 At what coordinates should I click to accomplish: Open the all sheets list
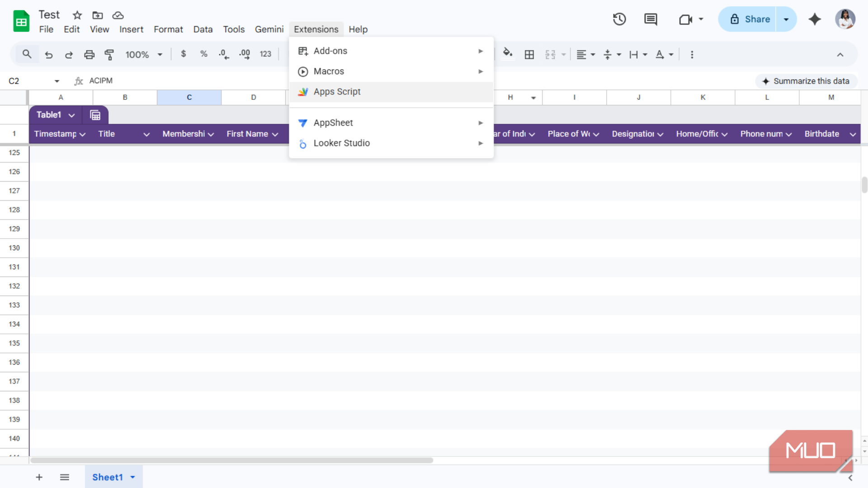pos(65,477)
